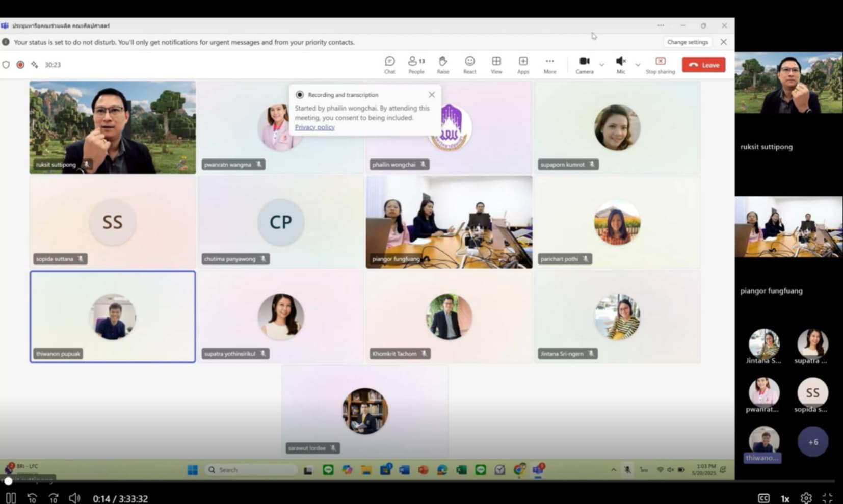Open the Chat panel in Teams
This screenshot has height=504, width=843.
[x=389, y=64]
